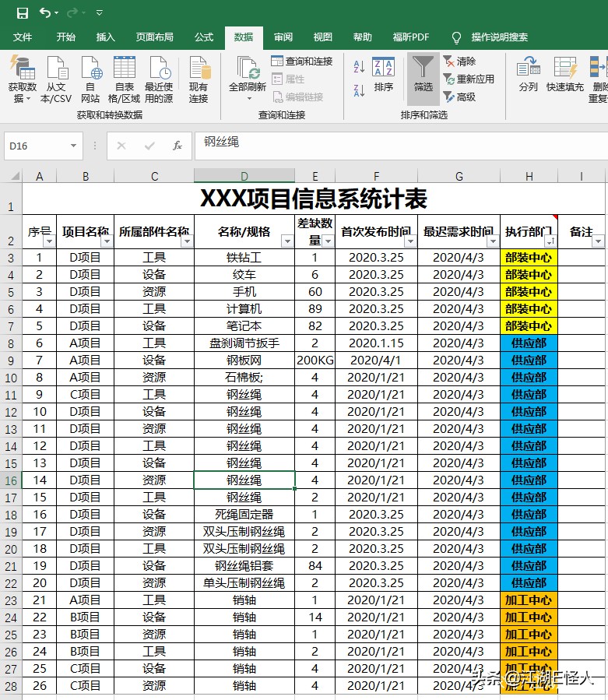The width and height of the screenshot is (608, 700).
Task: Open the 项目名称 filter dropdown
Action: (x=107, y=241)
